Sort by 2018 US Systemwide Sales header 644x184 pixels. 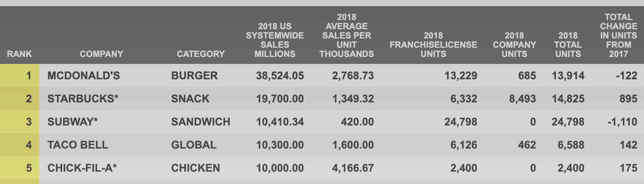(x=275, y=40)
